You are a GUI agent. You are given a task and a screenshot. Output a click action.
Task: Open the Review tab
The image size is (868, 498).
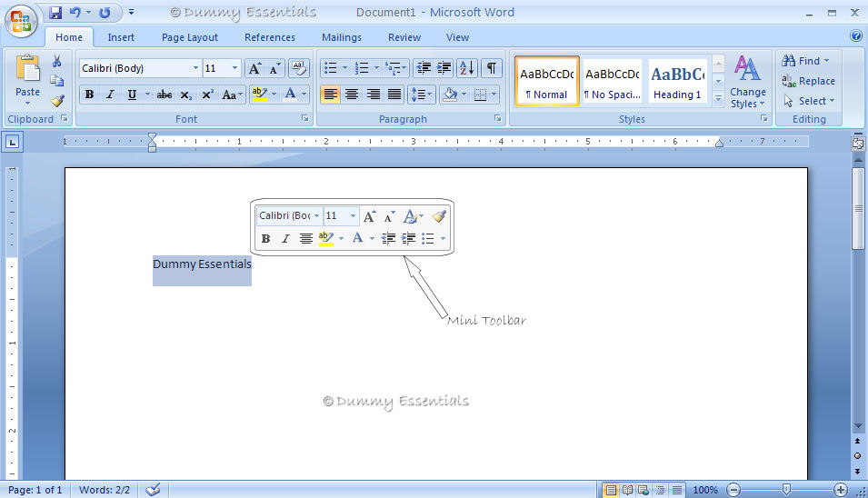click(x=404, y=37)
